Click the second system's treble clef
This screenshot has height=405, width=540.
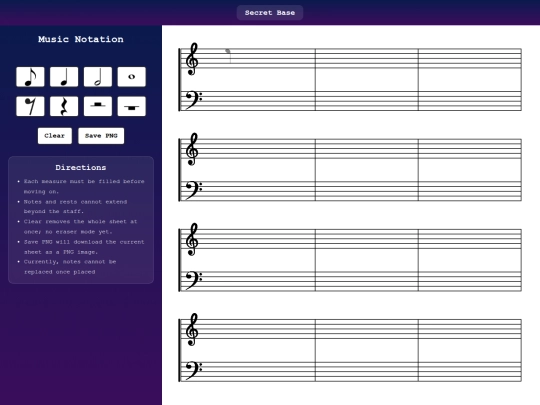pyautogui.click(x=192, y=149)
